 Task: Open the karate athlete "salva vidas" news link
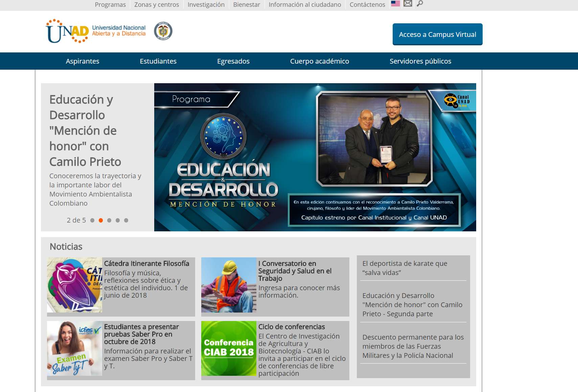pyautogui.click(x=405, y=268)
